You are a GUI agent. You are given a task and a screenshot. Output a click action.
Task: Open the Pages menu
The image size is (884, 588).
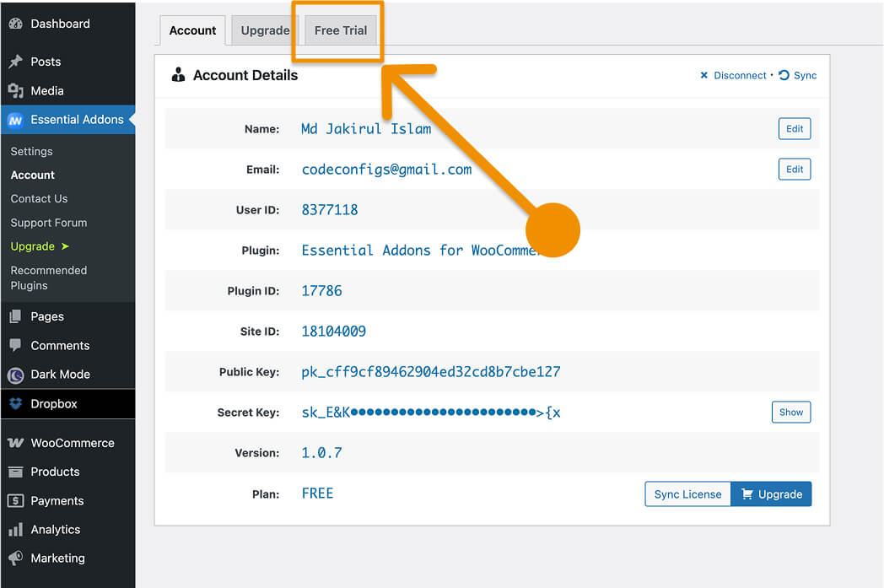click(67, 317)
